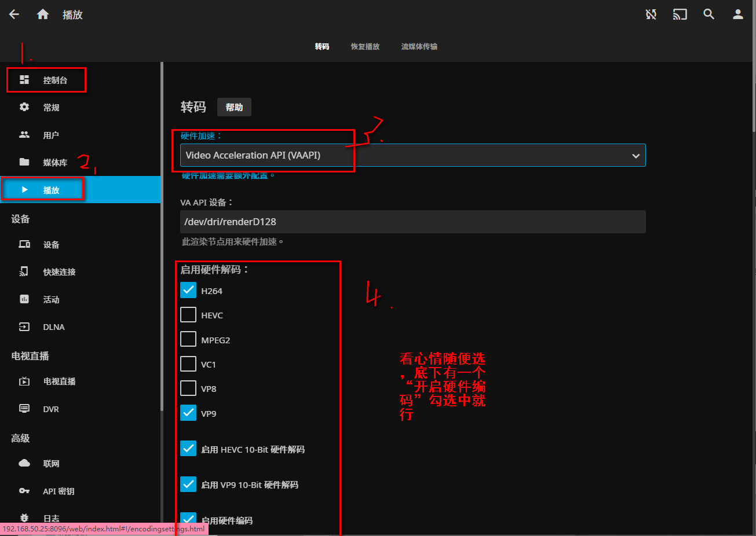This screenshot has width=756, height=536.
Task: Toggle 启用 HEVC 10-Bit 硬件解码 checkbox
Action: 188,449
